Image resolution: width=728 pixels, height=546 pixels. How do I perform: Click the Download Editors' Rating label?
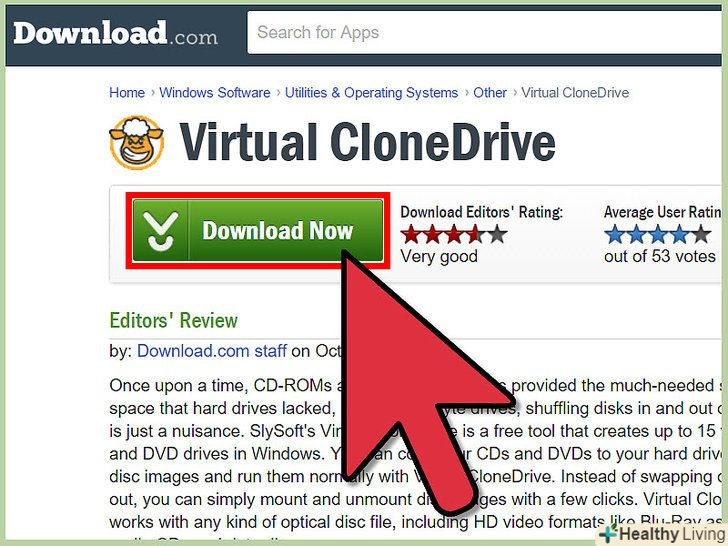[x=481, y=212]
